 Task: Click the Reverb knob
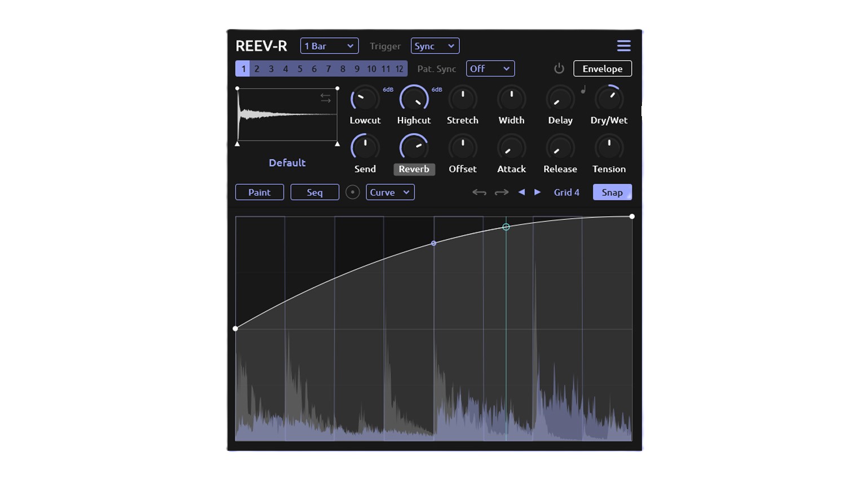tap(414, 148)
